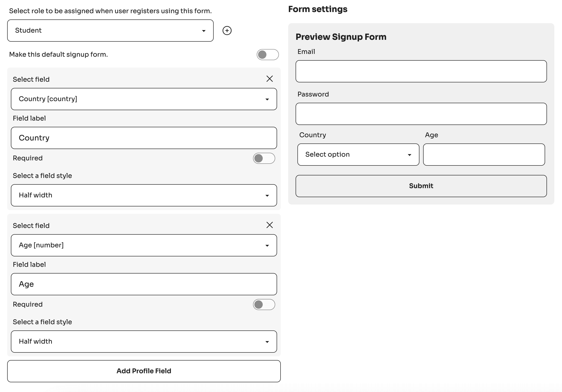This screenshot has height=392, width=562.
Task: Click the plus icon next to Student role
Action: [x=227, y=31]
